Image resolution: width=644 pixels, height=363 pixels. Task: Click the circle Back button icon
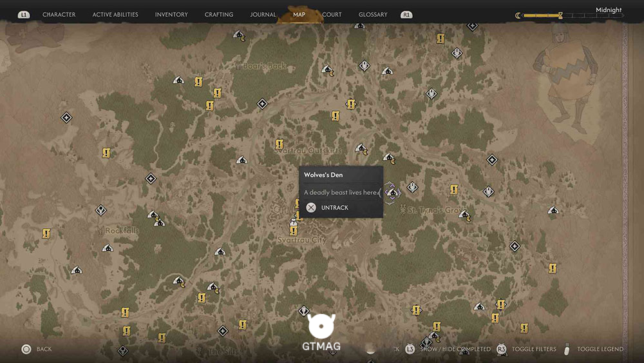(x=26, y=349)
